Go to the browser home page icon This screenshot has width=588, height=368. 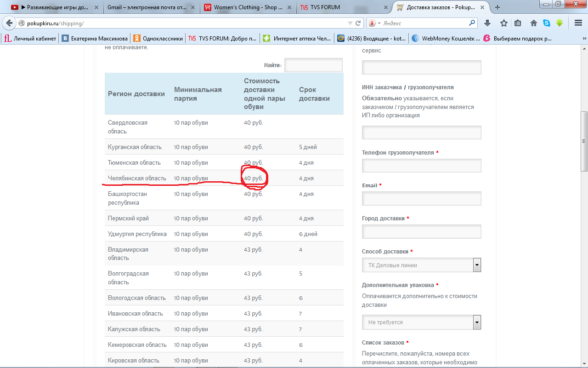click(x=534, y=23)
